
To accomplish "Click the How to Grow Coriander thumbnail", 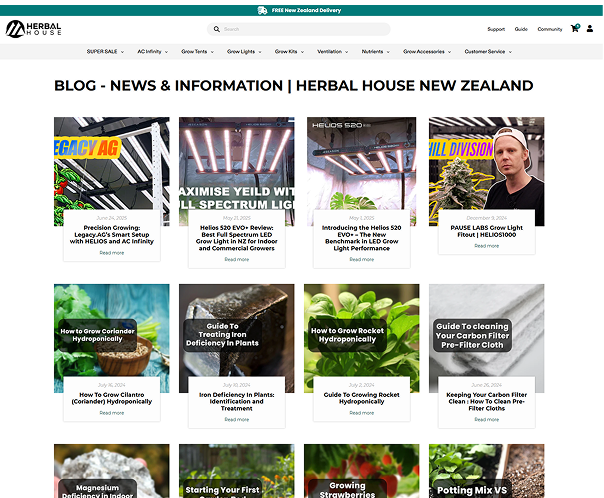I will point(112,338).
